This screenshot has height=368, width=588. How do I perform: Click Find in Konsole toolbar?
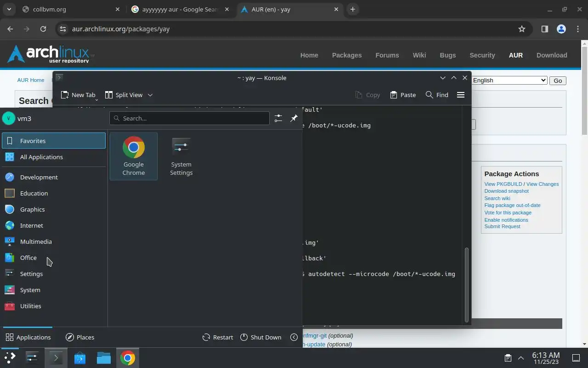click(x=437, y=95)
